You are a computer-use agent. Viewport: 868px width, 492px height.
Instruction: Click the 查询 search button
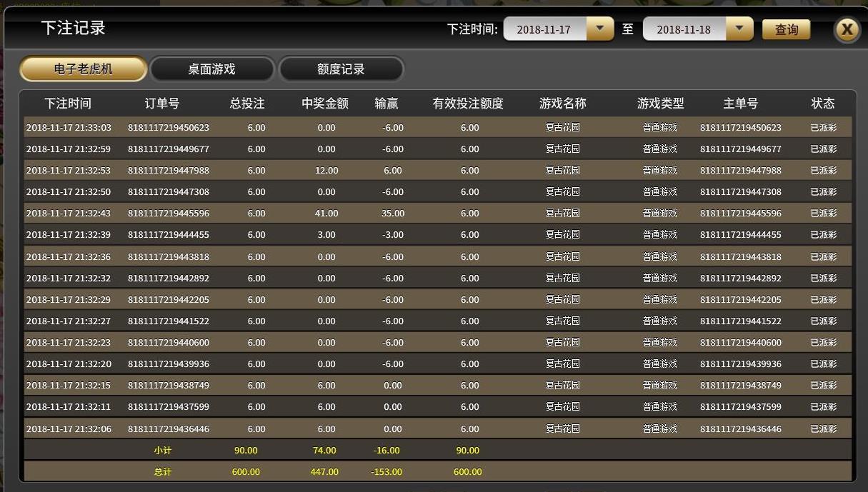pyautogui.click(x=786, y=29)
